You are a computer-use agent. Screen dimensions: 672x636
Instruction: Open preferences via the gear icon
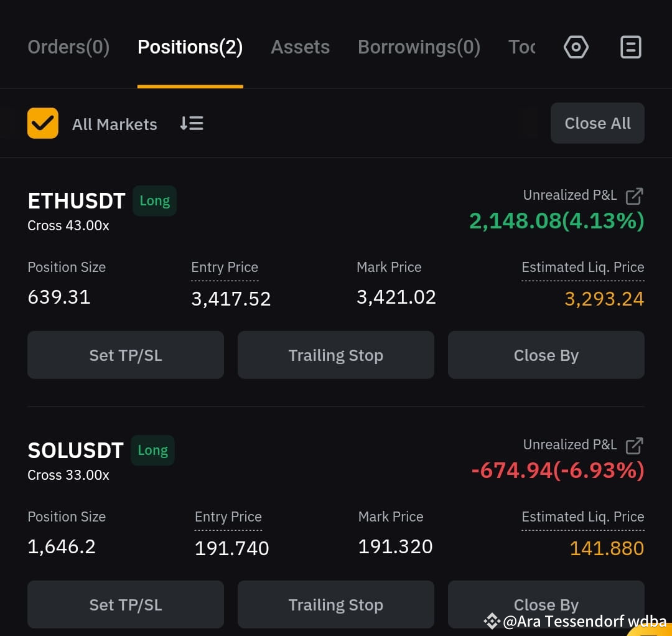pyautogui.click(x=576, y=47)
